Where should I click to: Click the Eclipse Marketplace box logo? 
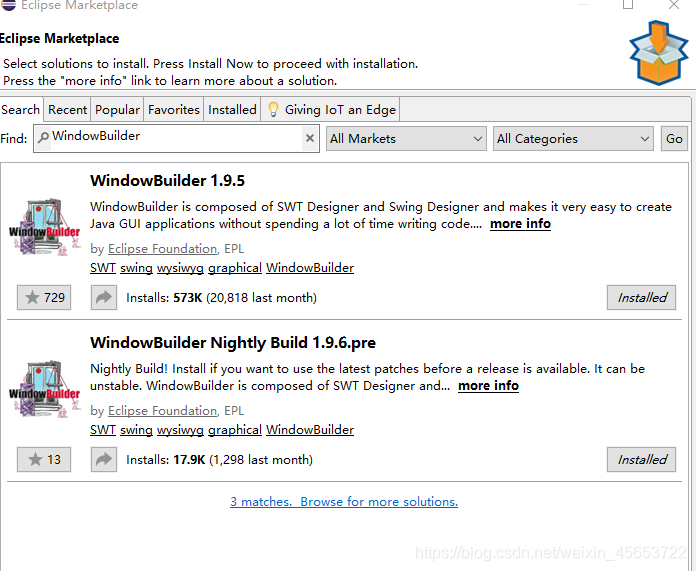tap(659, 52)
